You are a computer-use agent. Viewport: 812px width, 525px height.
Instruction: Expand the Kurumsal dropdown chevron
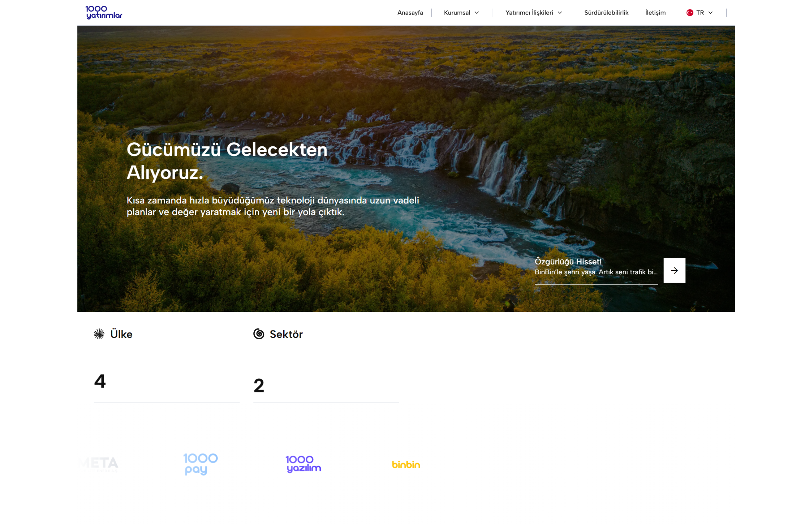point(477,13)
